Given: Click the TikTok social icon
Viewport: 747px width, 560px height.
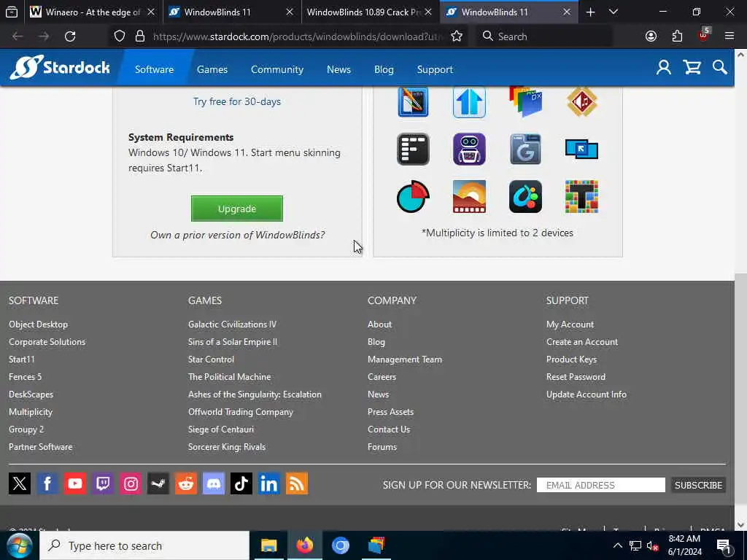Looking at the screenshot, I should coord(241,483).
